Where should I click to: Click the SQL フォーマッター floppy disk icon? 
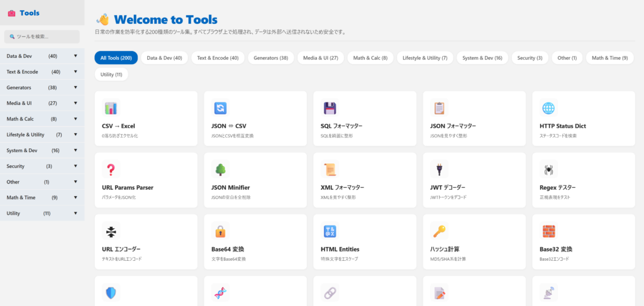tap(330, 108)
